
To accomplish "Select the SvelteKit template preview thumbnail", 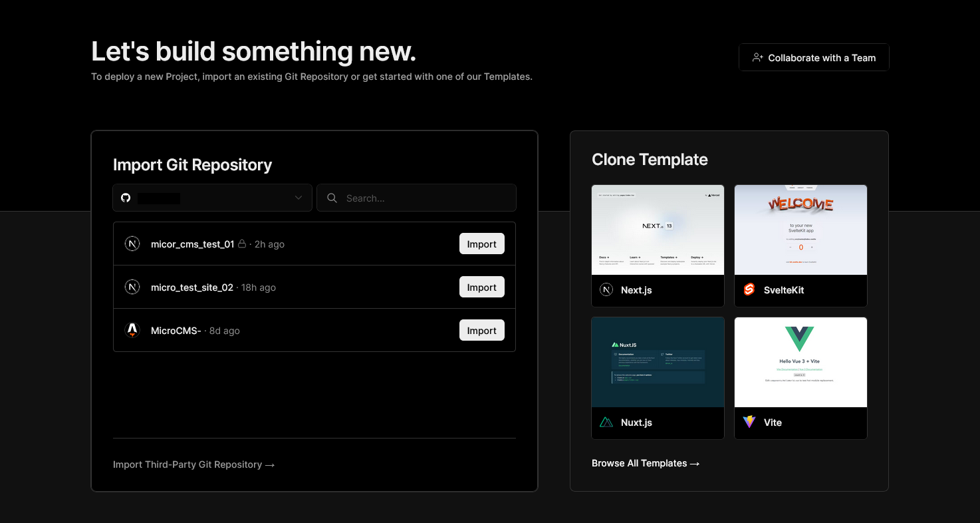I will click(x=800, y=230).
